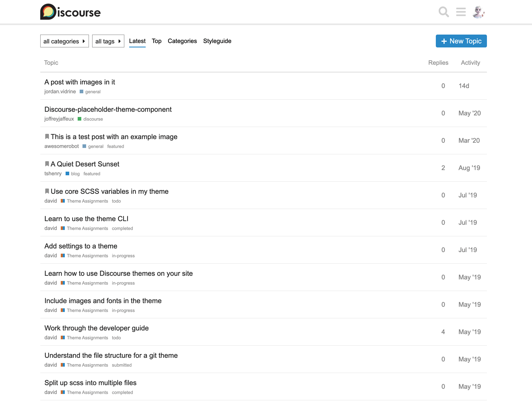Switch to the Top tab
This screenshot has height=402, width=532.
pos(157,41)
